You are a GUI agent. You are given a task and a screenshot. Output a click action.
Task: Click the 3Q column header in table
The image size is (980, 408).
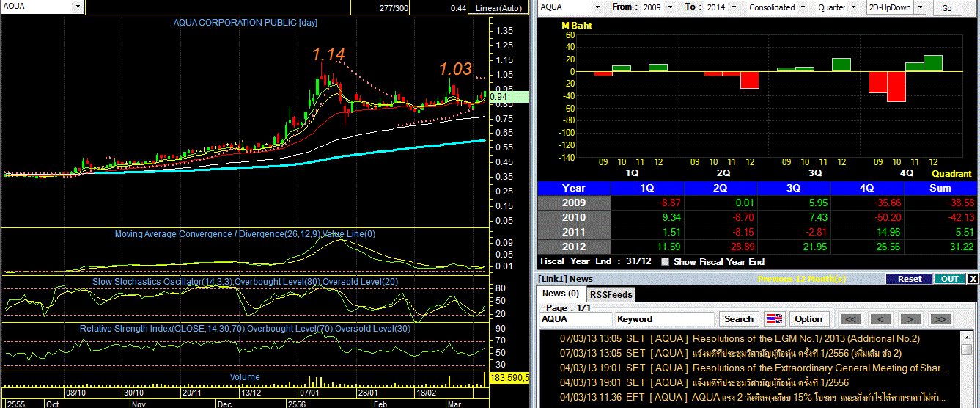click(794, 188)
